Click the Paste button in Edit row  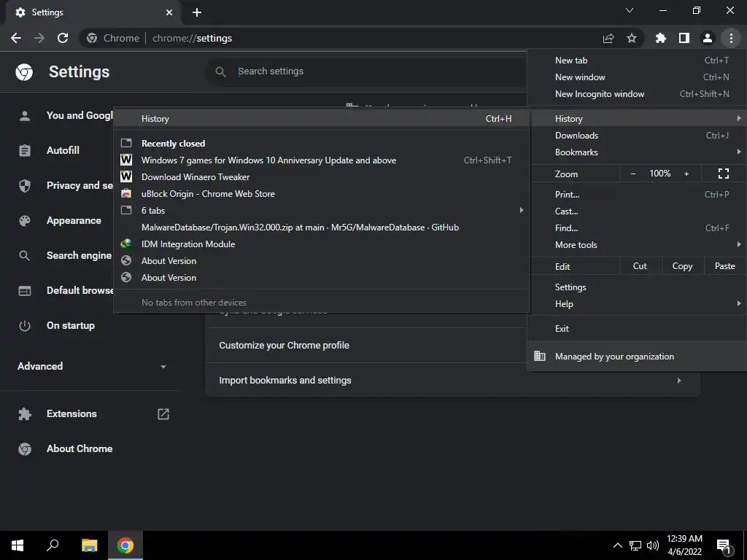[x=724, y=266]
